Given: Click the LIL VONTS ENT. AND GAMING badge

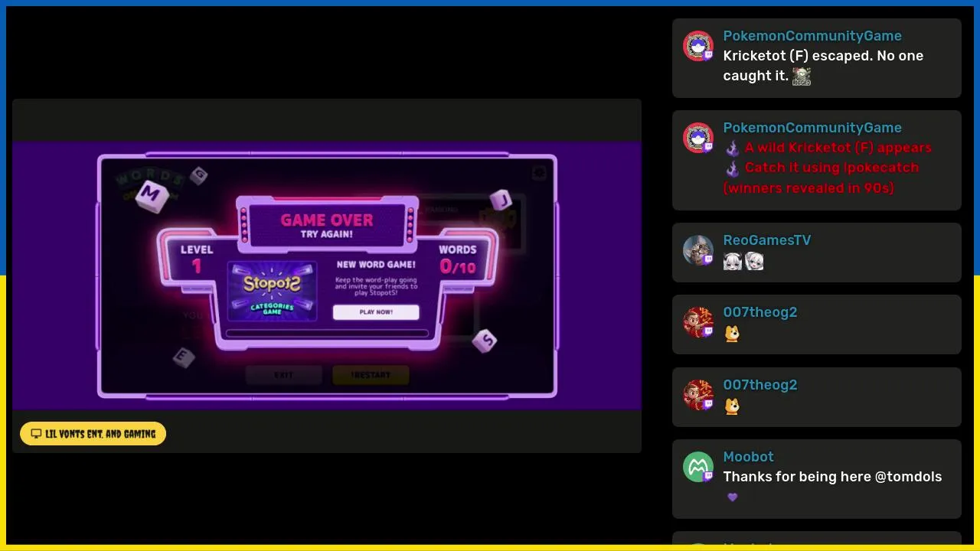Looking at the screenshot, I should (x=93, y=434).
